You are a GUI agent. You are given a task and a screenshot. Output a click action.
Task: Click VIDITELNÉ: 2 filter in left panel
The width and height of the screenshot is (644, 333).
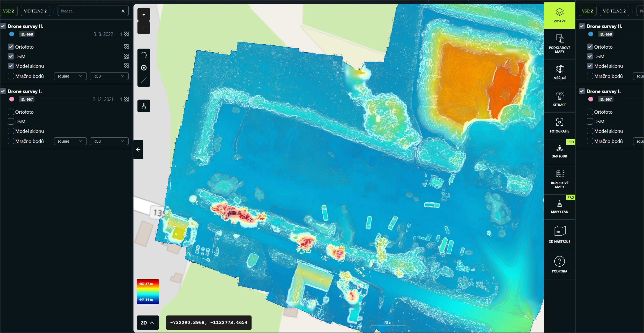[x=35, y=11]
